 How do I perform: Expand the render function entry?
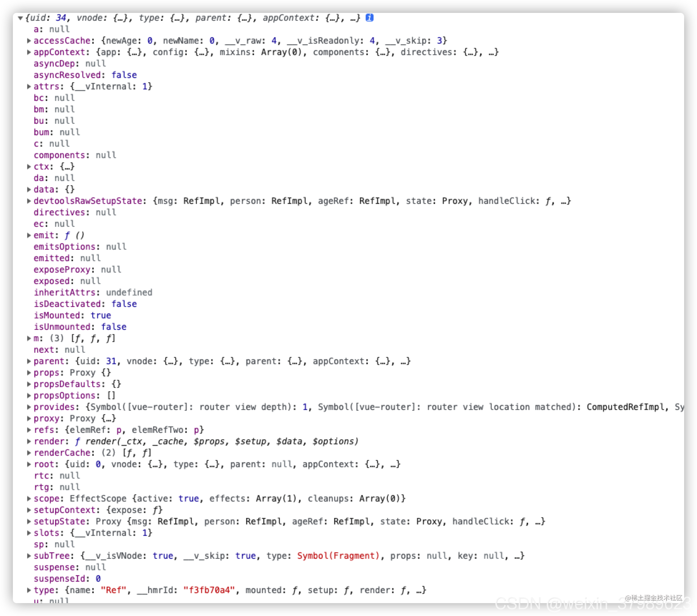point(29,441)
